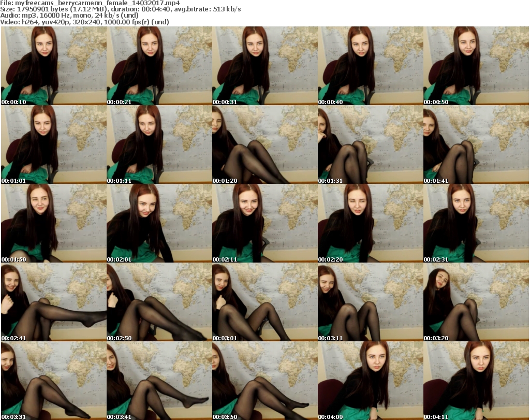Select the thumbnail stamped 00:01:20

265,144
